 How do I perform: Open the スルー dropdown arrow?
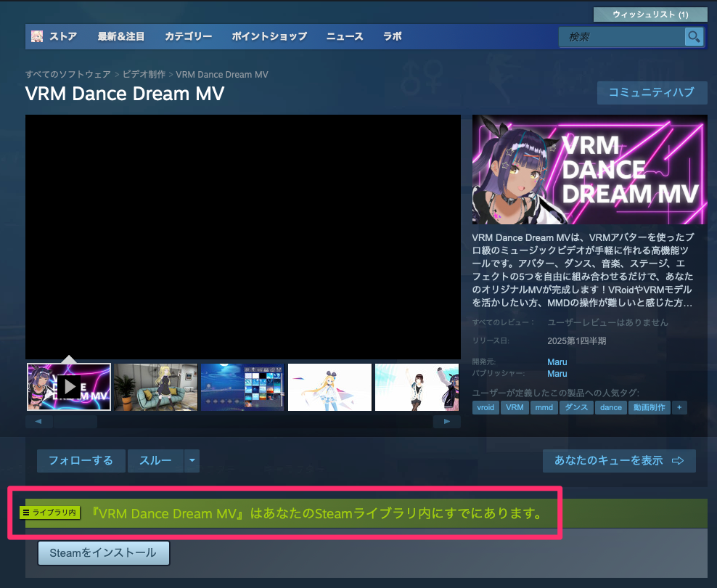192,460
